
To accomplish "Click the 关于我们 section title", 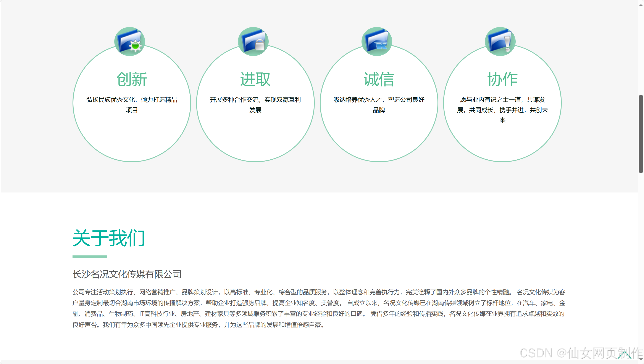I will click(x=109, y=238).
